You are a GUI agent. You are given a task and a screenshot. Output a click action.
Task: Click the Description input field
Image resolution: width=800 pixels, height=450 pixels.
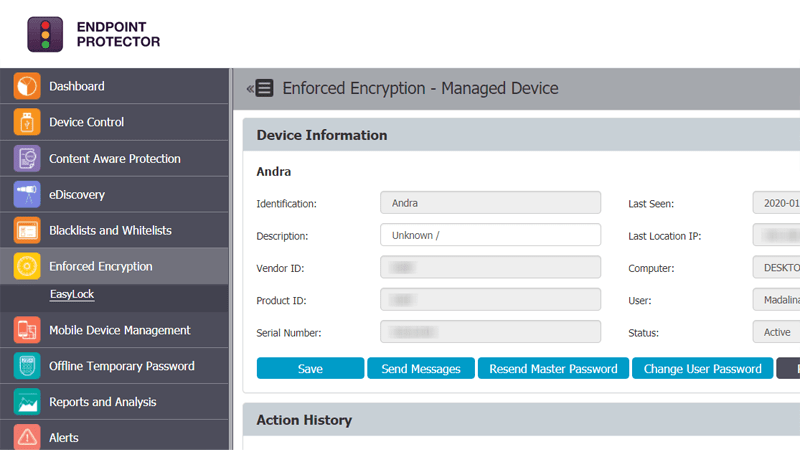pos(490,235)
